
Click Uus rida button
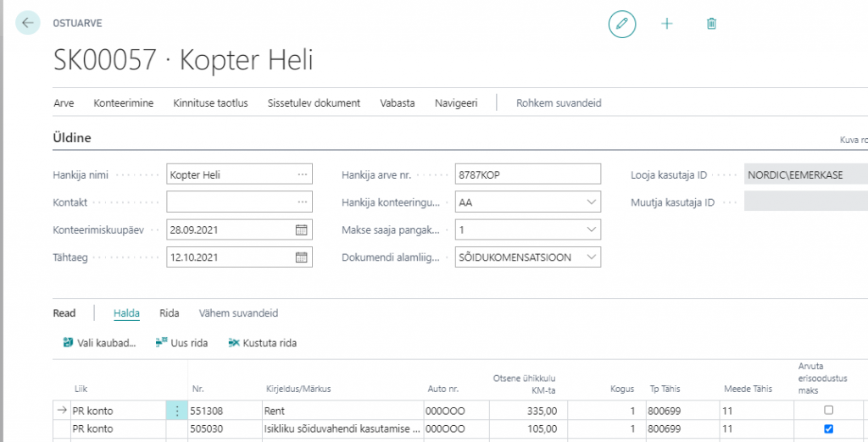click(181, 343)
